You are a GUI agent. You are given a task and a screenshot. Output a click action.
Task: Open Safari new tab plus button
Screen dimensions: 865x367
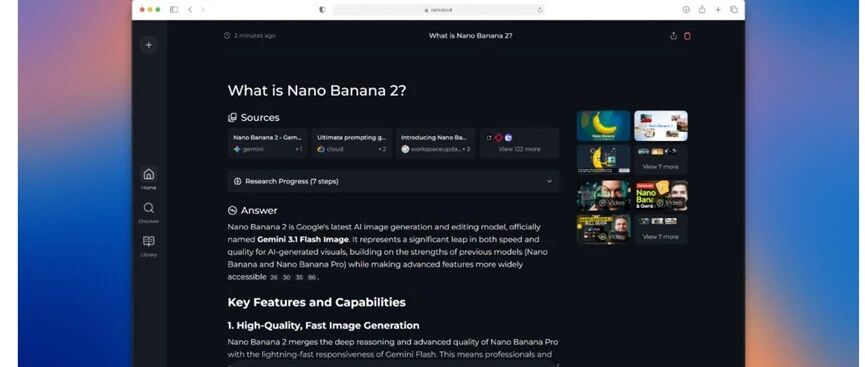[718, 9]
